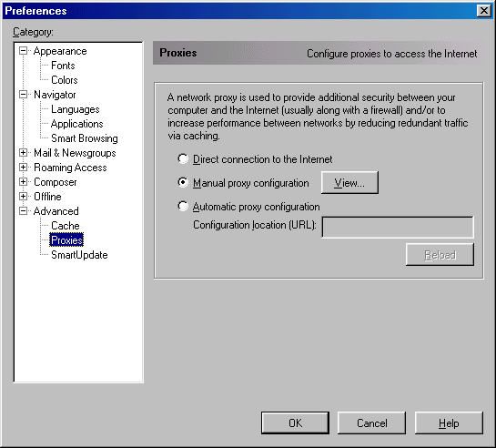Expand the Mail & Newsgroups node
The height and width of the screenshot is (448, 496).
click(x=23, y=152)
